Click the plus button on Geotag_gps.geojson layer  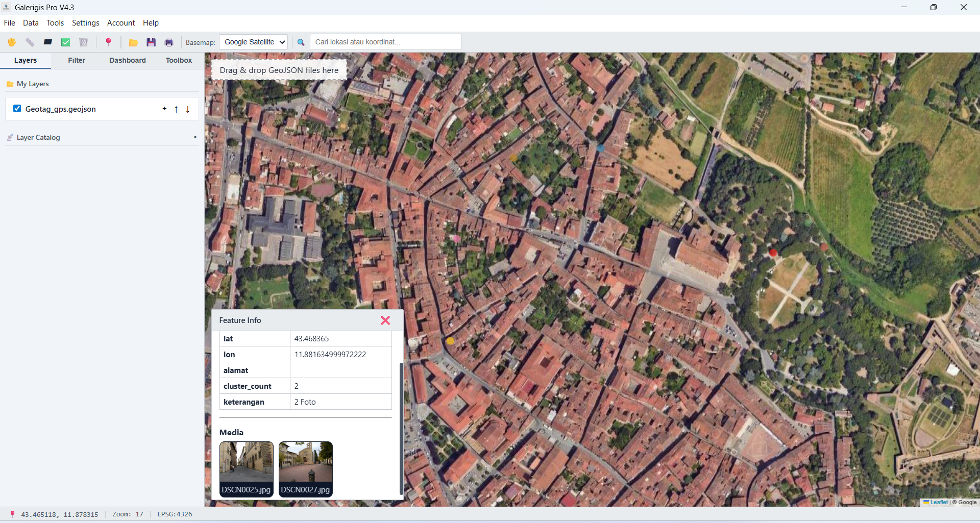pos(164,109)
